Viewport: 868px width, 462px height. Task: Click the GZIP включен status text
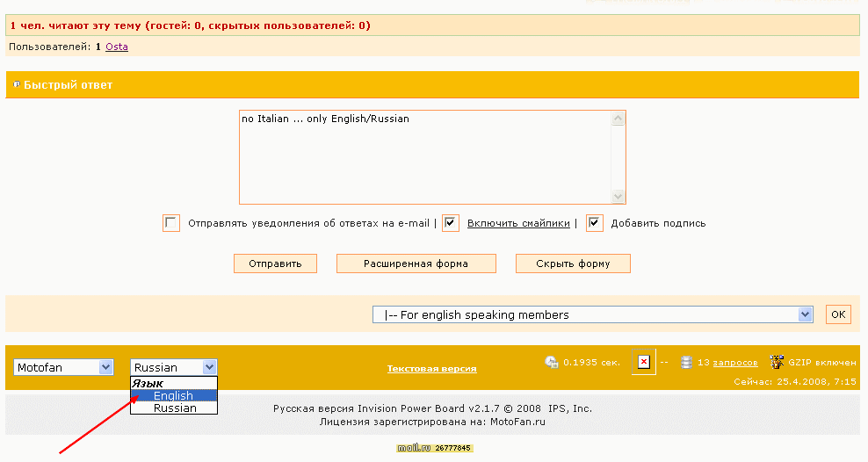[x=822, y=363]
